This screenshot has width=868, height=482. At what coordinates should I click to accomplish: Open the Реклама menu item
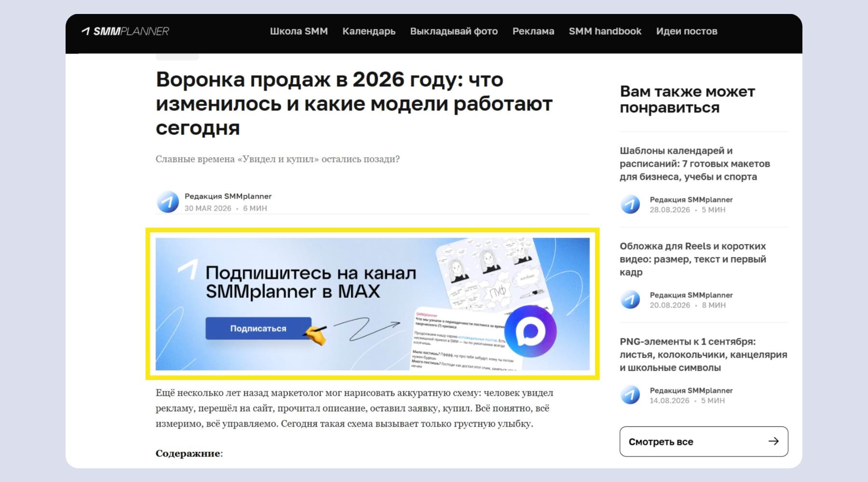pyautogui.click(x=533, y=31)
